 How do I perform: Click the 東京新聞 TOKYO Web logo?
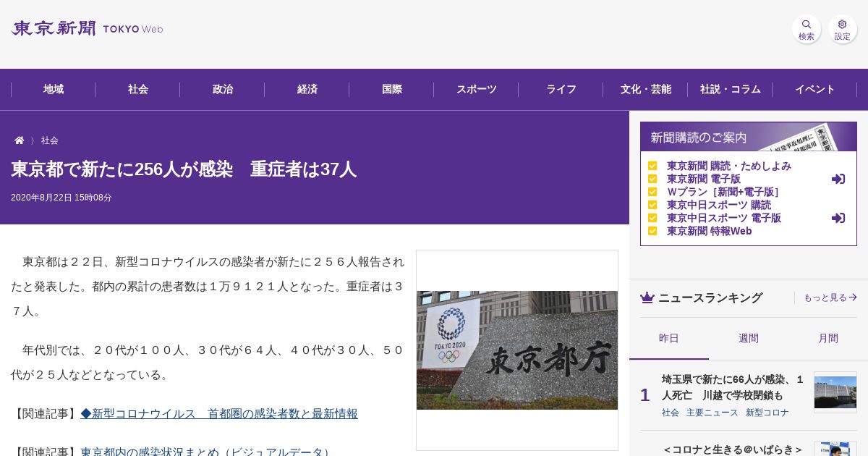click(87, 28)
